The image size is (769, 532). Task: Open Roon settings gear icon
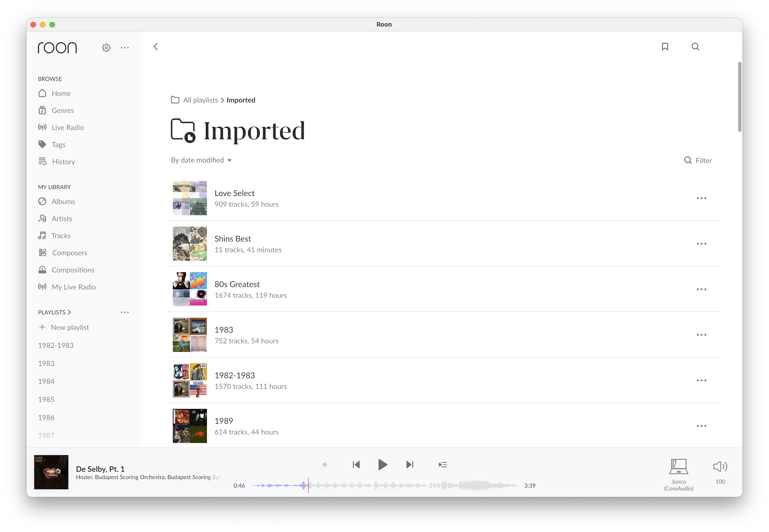(106, 48)
